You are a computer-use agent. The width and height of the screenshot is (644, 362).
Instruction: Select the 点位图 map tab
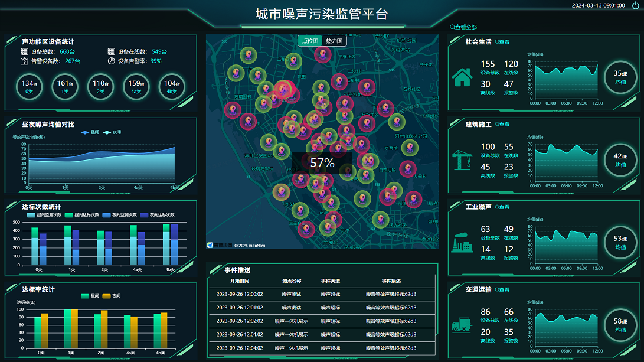(310, 41)
